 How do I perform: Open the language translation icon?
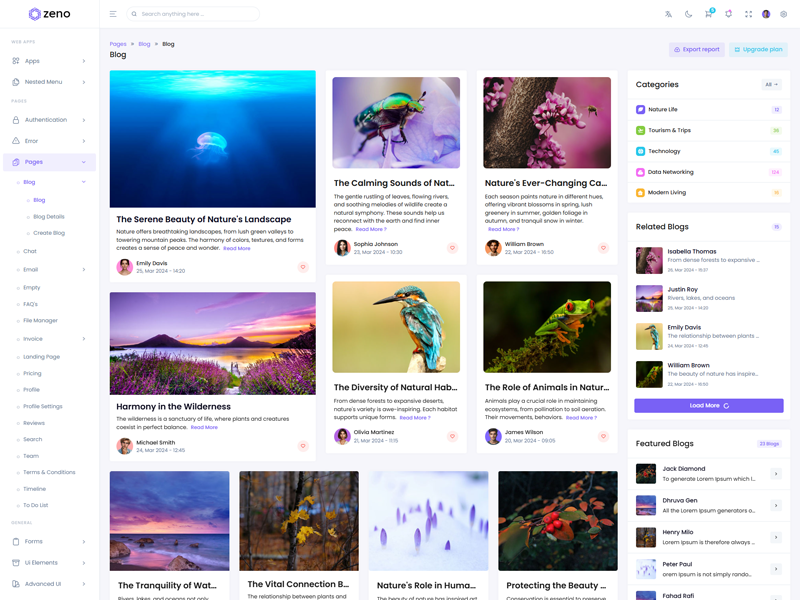pos(669,14)
